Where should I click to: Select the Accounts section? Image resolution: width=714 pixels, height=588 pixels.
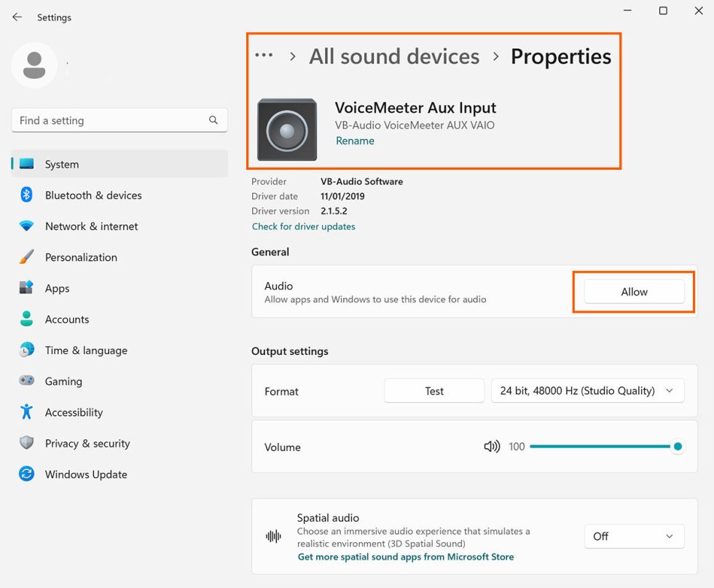(x=67, y=319)
